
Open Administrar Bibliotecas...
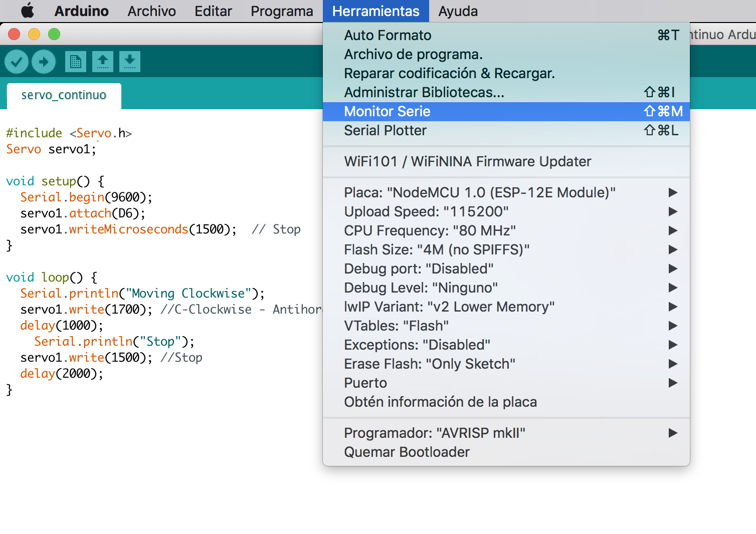coord(506,92)
